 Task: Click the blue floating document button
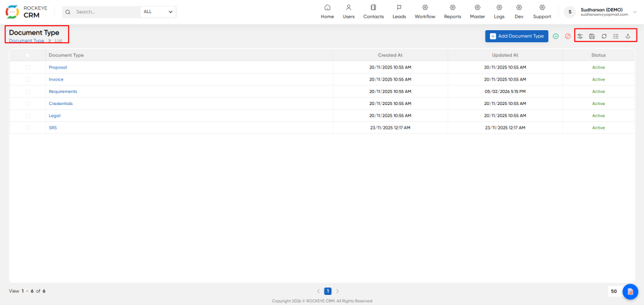(x=630, y=291)
